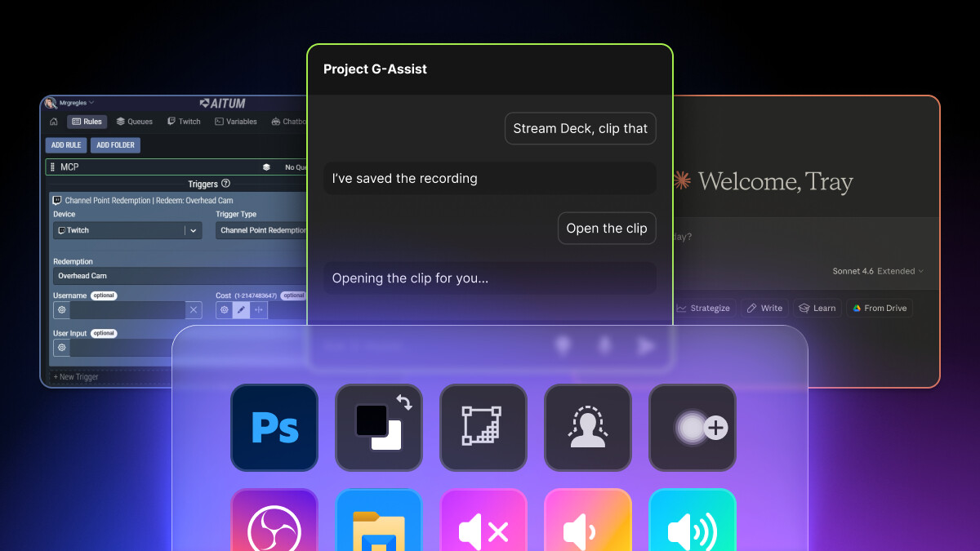Click the "Opening the clip for you..." reply
Screen dimensions: 980x551
click(x=490, y=278)
